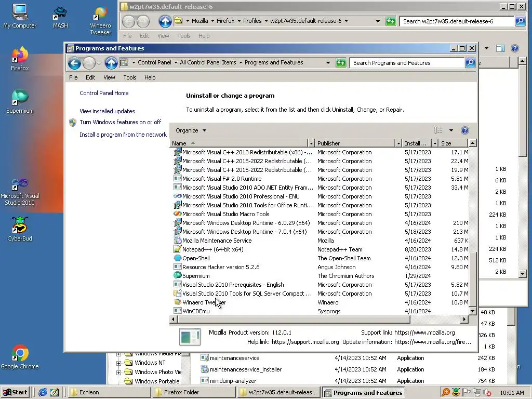Click the Start button
Viewport: 532px width, 399px height.
15,392
